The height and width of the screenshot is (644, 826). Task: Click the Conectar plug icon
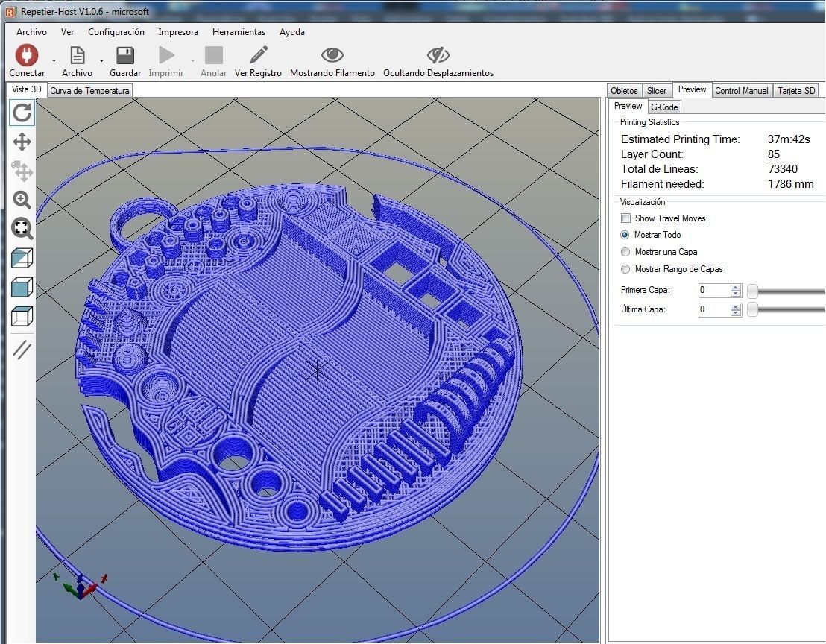pyautogui.click(x=26, y=54)
